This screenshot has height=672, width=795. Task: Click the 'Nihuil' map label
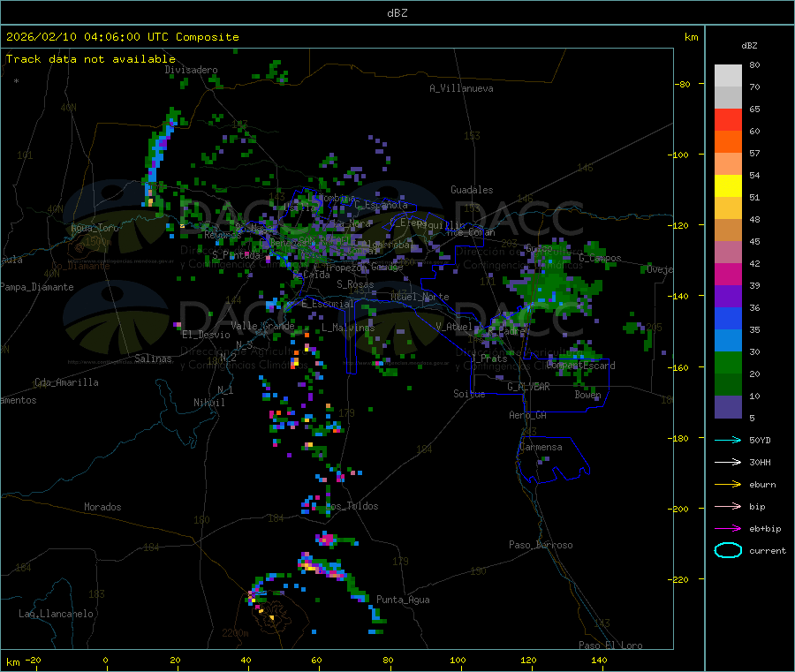coord(208,403)
